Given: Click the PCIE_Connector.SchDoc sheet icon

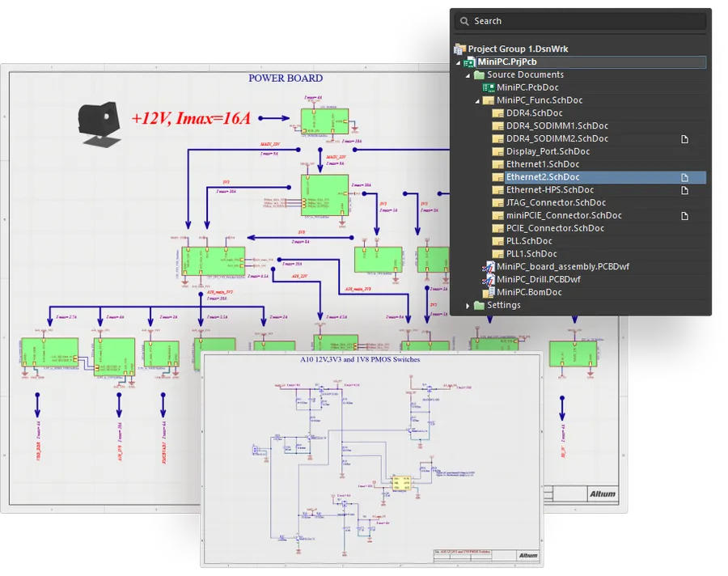Looking at the screenshot, I should (497, 228).
